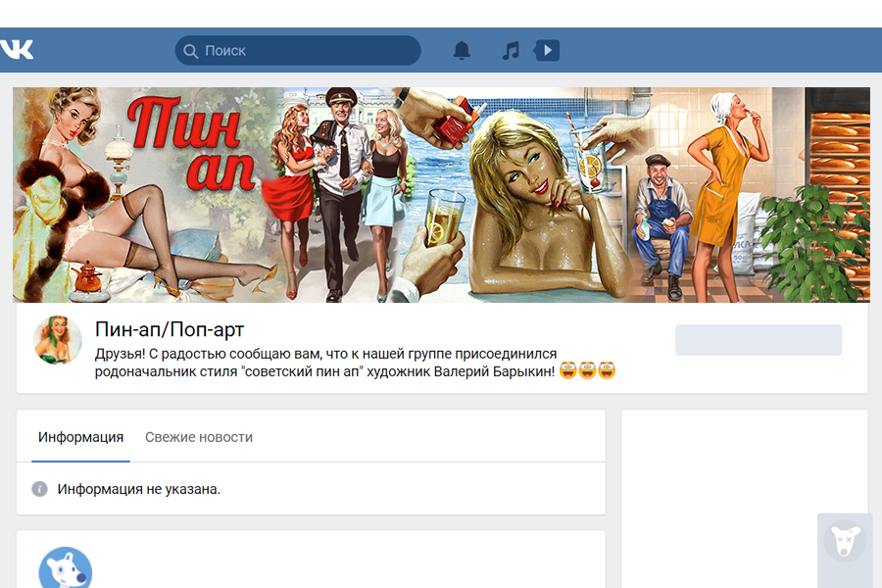Click the Поиск search field
Viewport: 882px width, 588px height.
(x=298, y=51)
